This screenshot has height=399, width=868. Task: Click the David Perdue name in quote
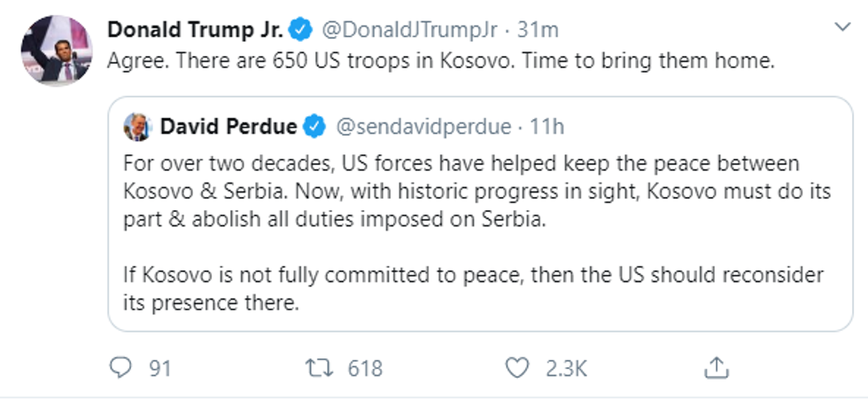click(229, 127)
